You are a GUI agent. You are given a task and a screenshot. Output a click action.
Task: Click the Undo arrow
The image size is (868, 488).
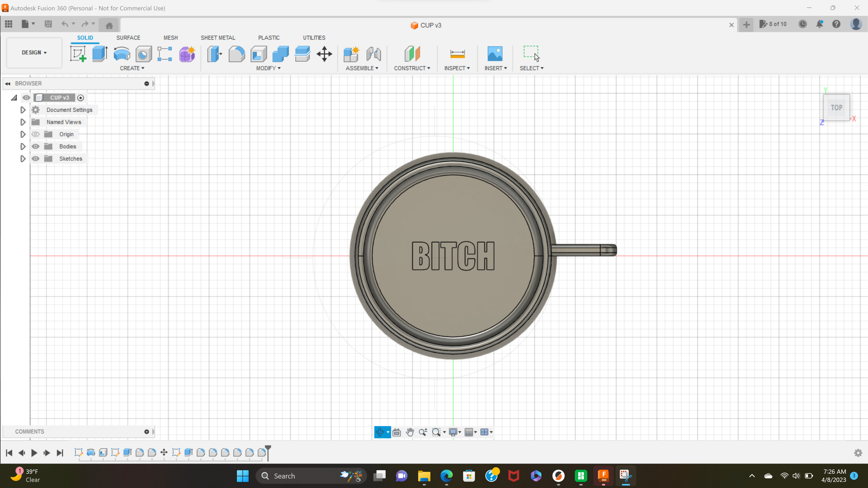point(64,24)
